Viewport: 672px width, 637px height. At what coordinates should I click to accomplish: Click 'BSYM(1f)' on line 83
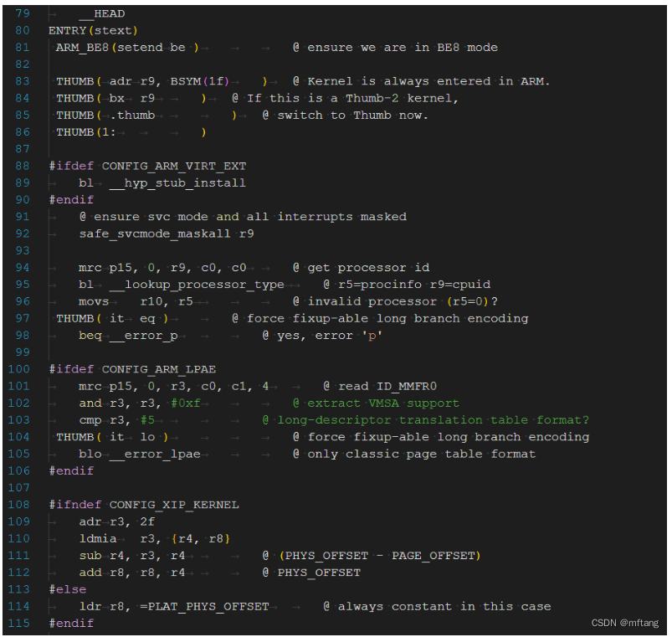pos(200,81)
